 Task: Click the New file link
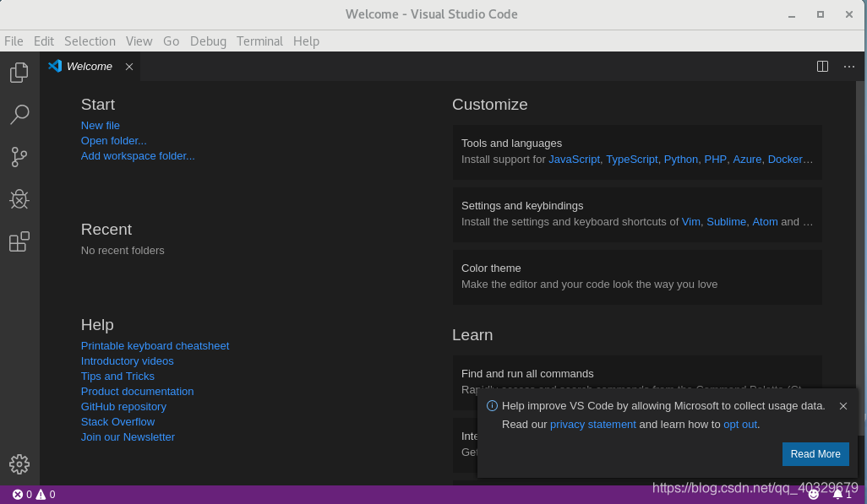pyautogui.click(x=100, y=126)
